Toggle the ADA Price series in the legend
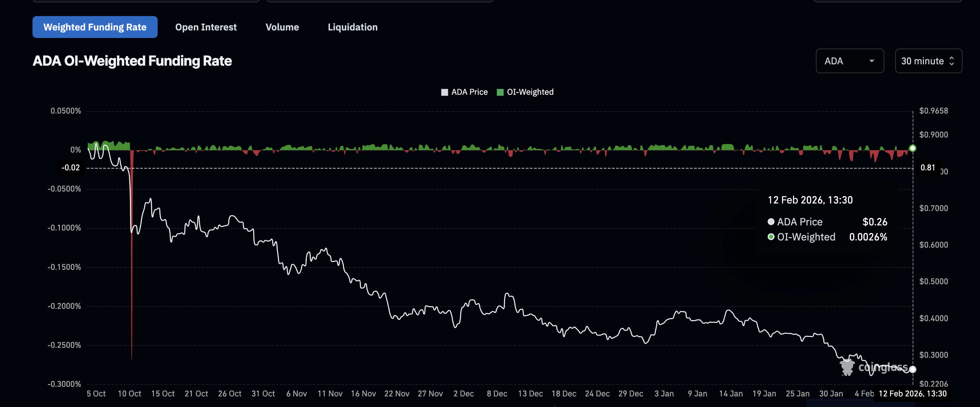This screenshot has width=980, height=407. click(464, 92)
